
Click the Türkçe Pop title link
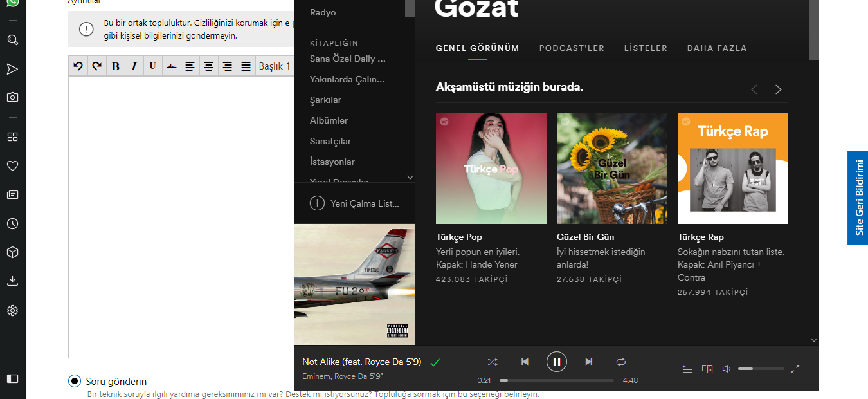(x=459, y=237)
